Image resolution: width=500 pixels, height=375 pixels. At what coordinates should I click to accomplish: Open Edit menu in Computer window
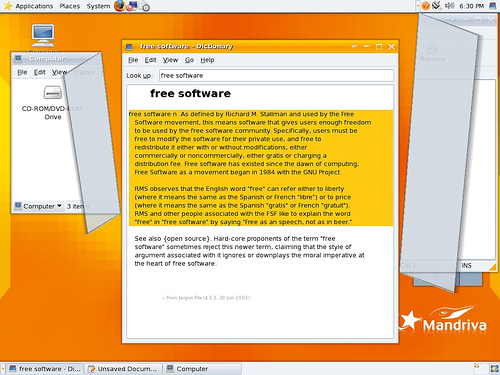(x=40, y=72)
